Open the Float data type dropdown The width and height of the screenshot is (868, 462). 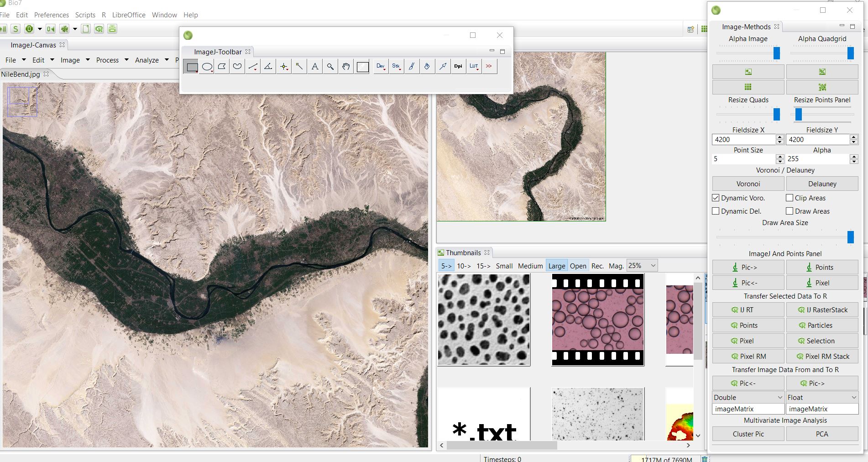point(821,398)
